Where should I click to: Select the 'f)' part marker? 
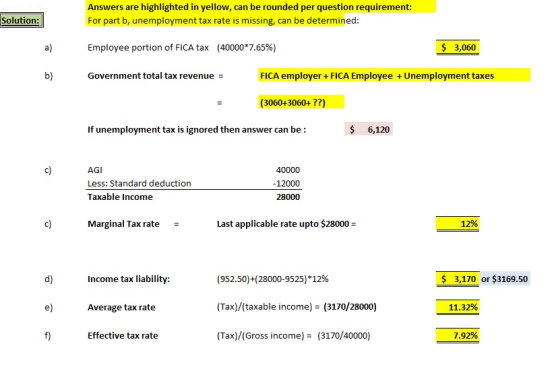click(x=48, y=336)
